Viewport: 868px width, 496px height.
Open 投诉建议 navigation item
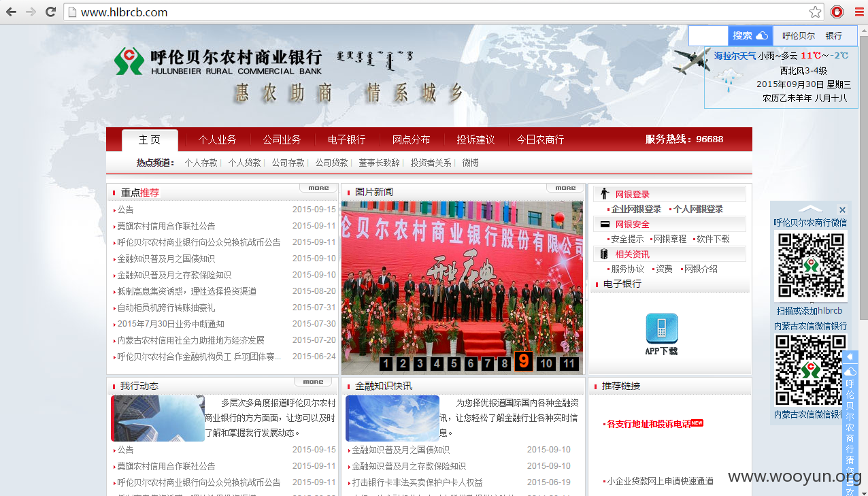tap(475, 139)
